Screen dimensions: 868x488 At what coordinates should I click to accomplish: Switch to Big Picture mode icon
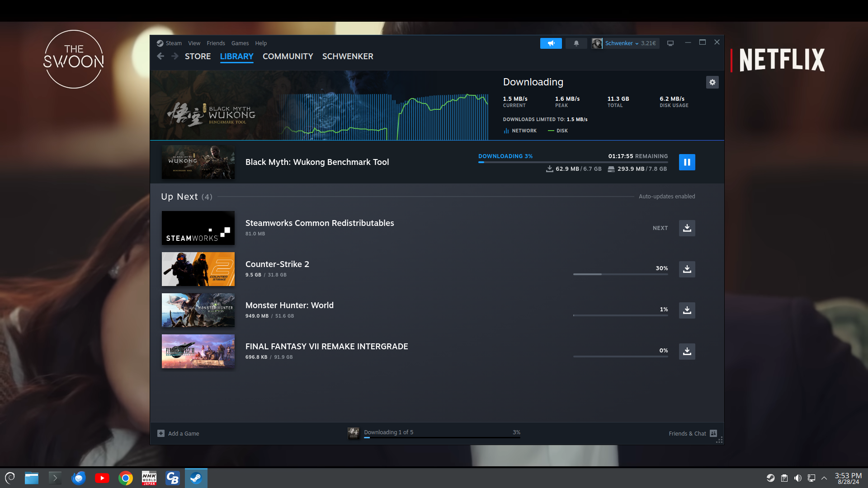point(670,43)
